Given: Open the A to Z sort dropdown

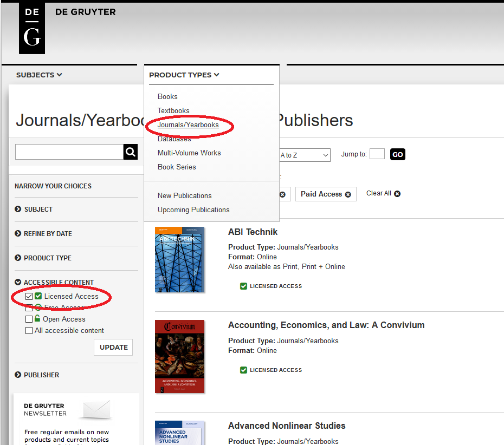Looking at the screenshot, I should (x=305, y=155).
